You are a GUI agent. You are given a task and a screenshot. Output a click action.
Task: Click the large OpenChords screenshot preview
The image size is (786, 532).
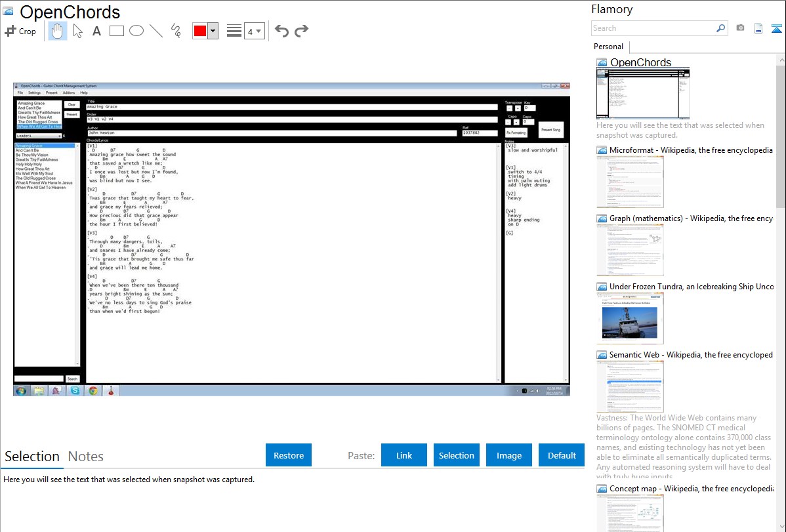291,239
